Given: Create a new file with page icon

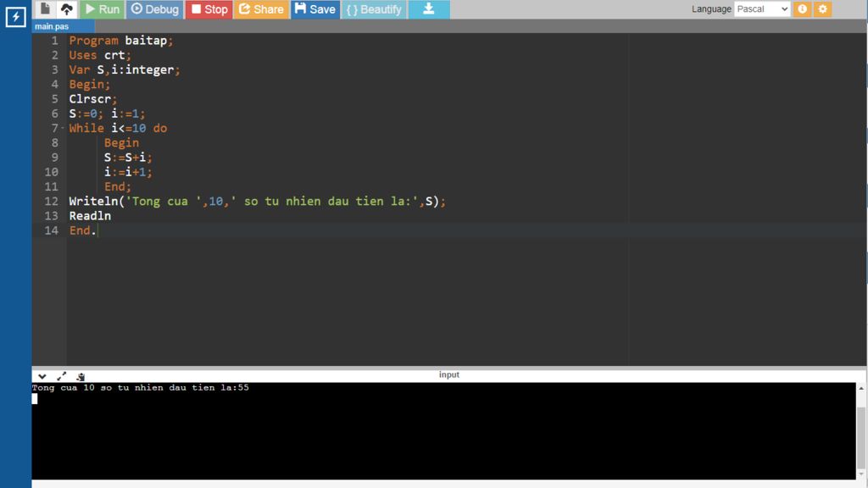Looking at the screenshot, I should (46, 8).
